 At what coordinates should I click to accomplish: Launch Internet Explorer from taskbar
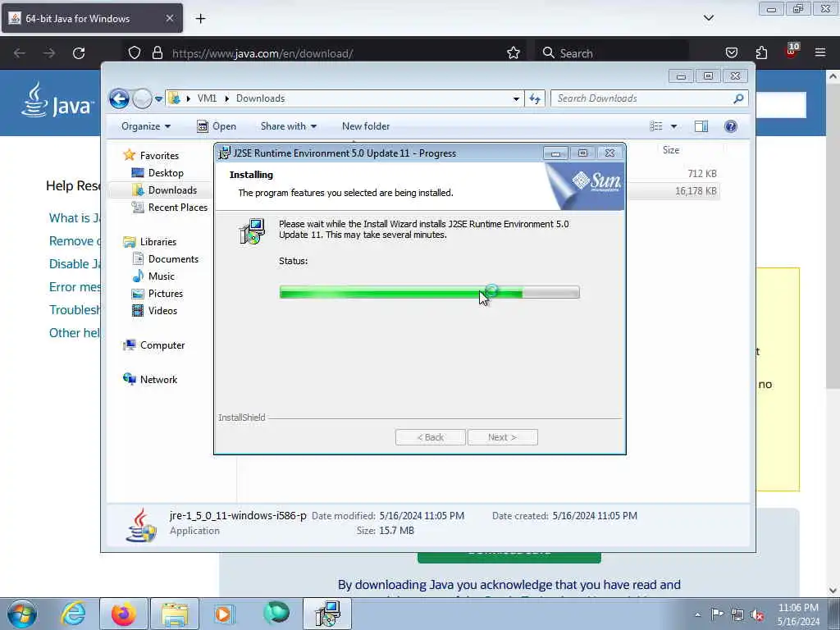[x=73, y=614]
